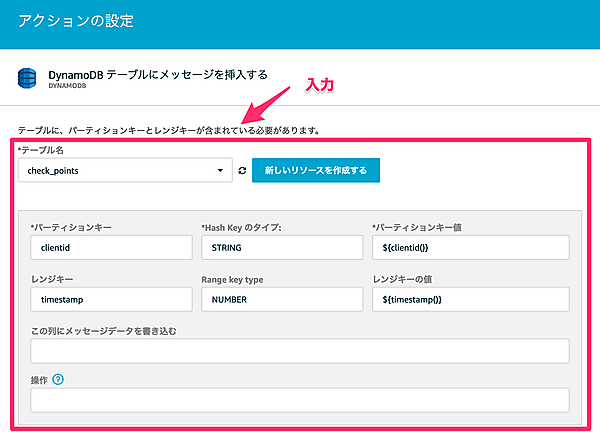
Task: Click the small DYNAMODB subtitle text
Action: [69, 87]
